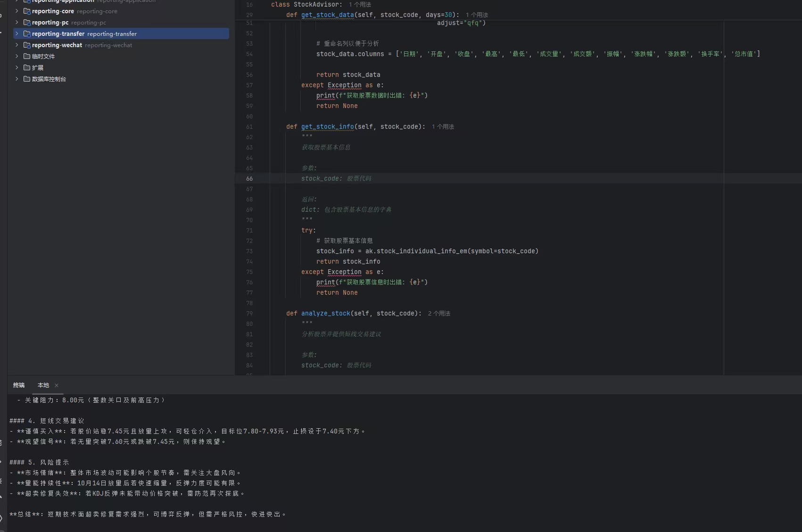This screenshot has width=802, height=532.
Task: Click the reporting-wechat module folder icon
Action: (27, 45)
